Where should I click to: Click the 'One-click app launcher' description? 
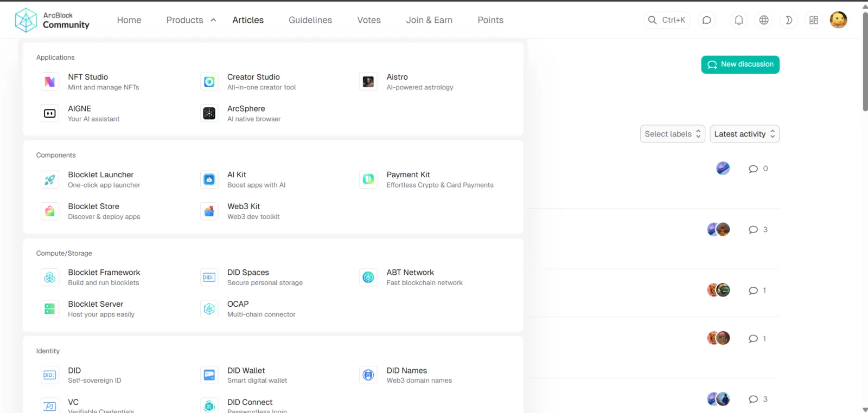coord(104,185)
